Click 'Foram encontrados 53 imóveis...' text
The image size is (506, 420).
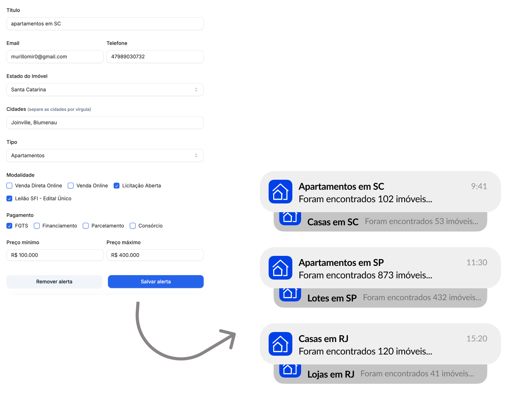(422, 221)
